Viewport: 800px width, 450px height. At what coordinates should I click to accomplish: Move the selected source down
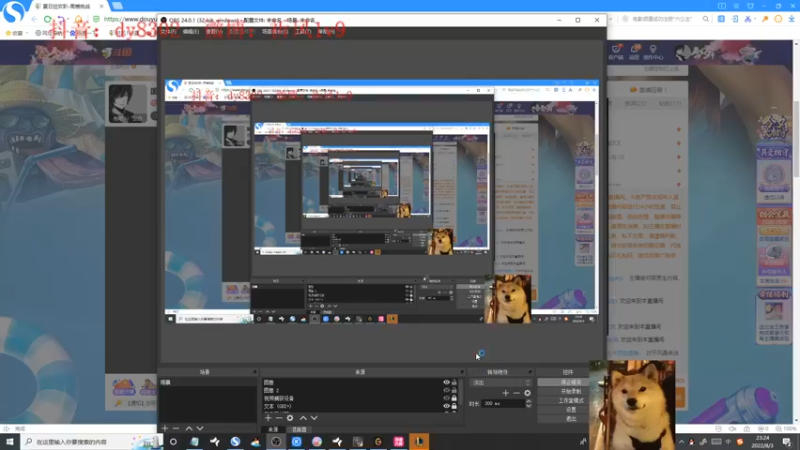click(x=314, y=418)
